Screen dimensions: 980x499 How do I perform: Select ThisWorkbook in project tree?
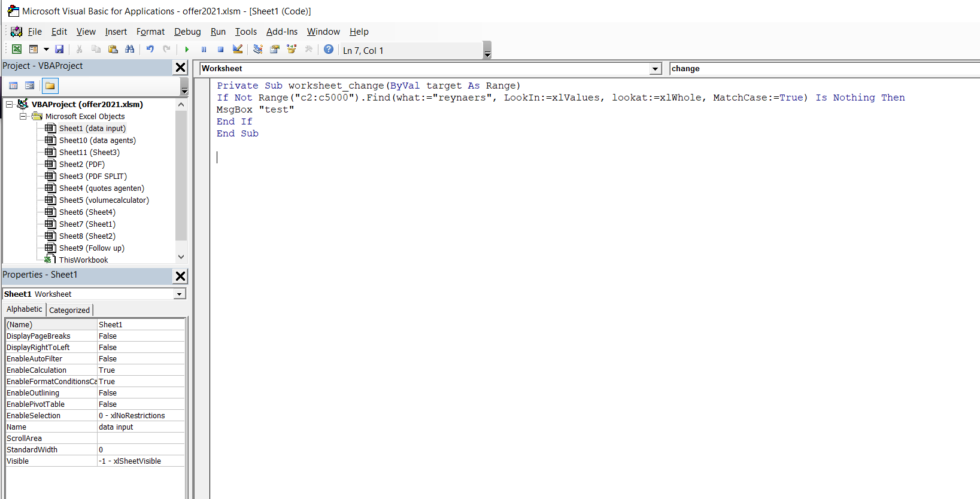tap(84, 260)
